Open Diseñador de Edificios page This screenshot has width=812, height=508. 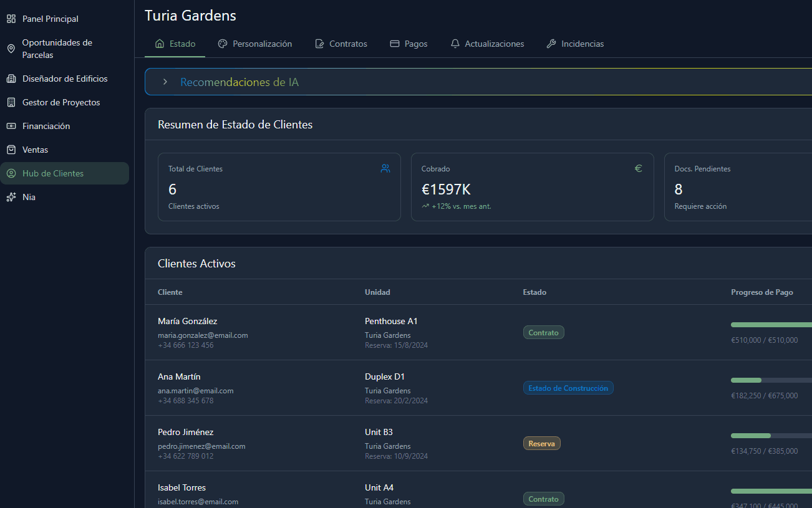pos(65,79)
